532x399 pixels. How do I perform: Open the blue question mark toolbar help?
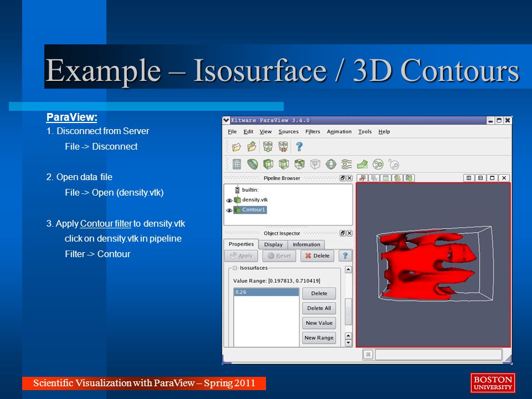point(299,146)
